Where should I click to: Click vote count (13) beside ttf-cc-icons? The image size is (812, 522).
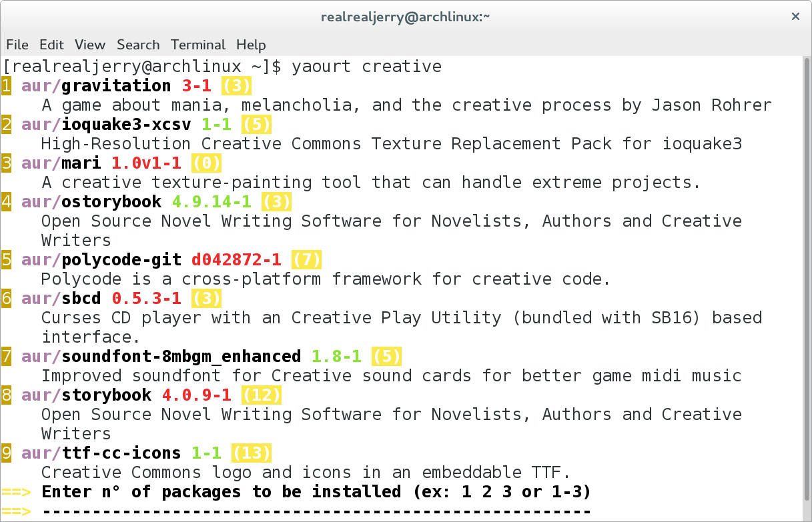point(252,453)
